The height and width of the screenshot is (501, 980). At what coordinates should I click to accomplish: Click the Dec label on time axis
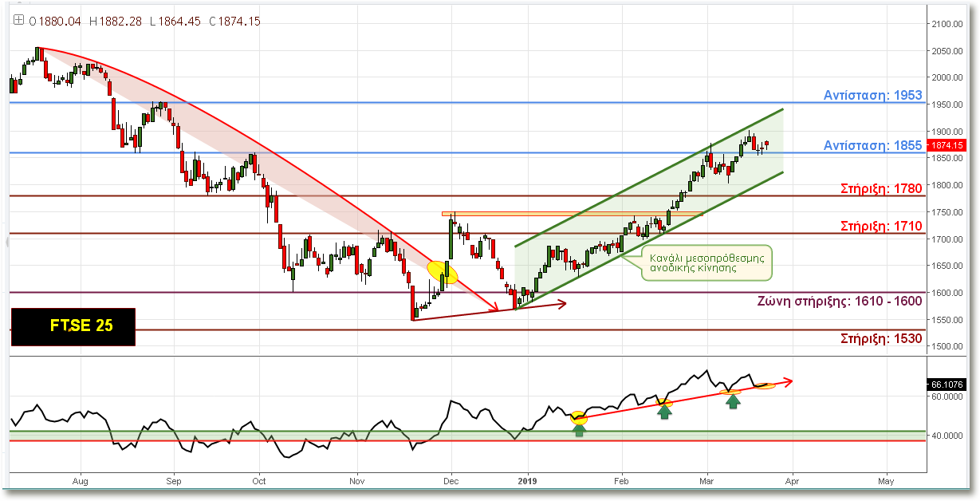(x=451, y=482)
